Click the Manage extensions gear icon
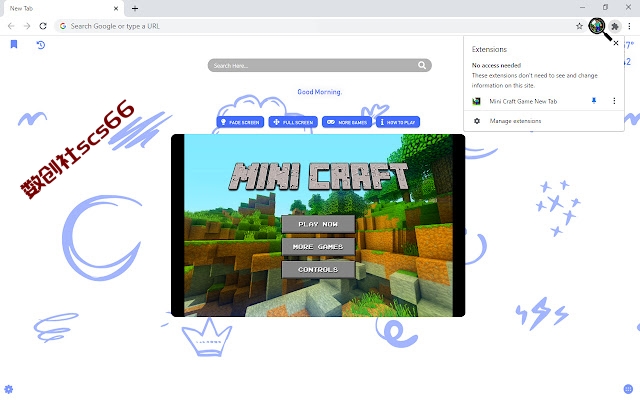This screenshot has width=640, height=400. coord(477,121)
